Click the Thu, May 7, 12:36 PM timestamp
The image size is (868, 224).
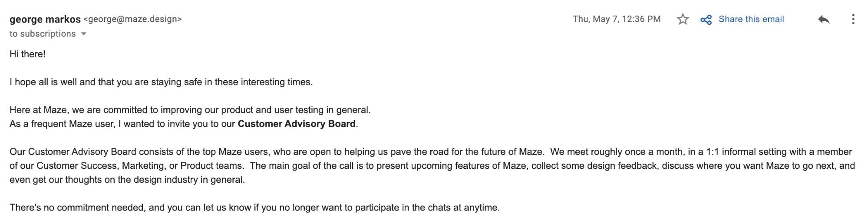(616, 19)
